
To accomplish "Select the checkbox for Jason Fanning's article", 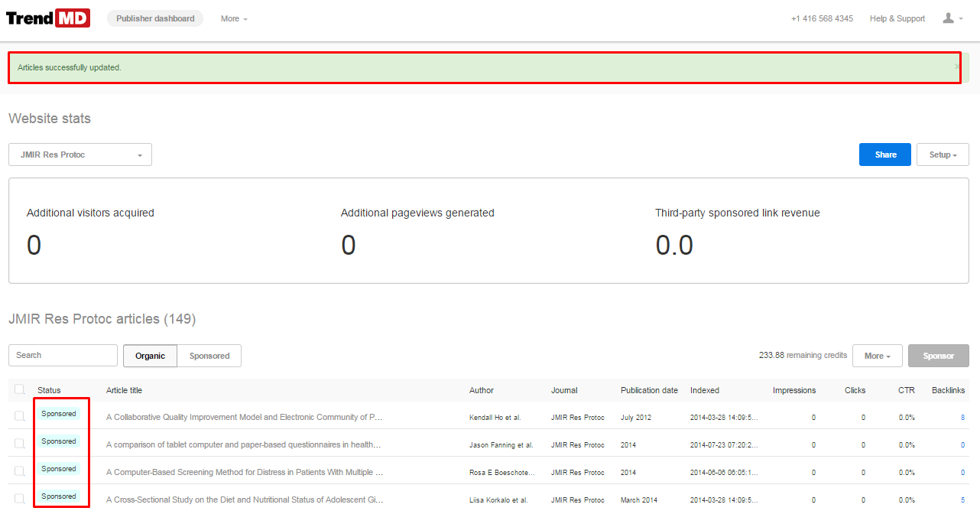I will (20, 444).
